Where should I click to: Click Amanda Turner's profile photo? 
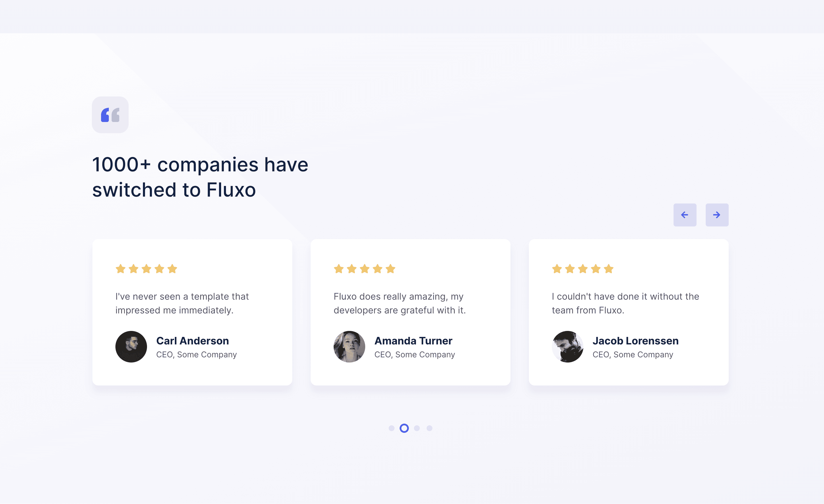coord(349,347)
